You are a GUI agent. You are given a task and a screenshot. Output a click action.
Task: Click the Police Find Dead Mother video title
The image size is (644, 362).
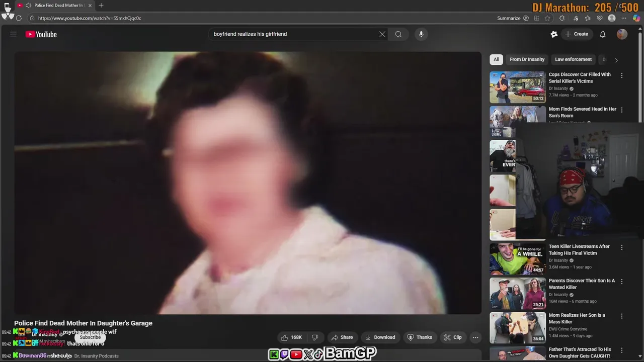pyautogui.click(x=83, y=323)
